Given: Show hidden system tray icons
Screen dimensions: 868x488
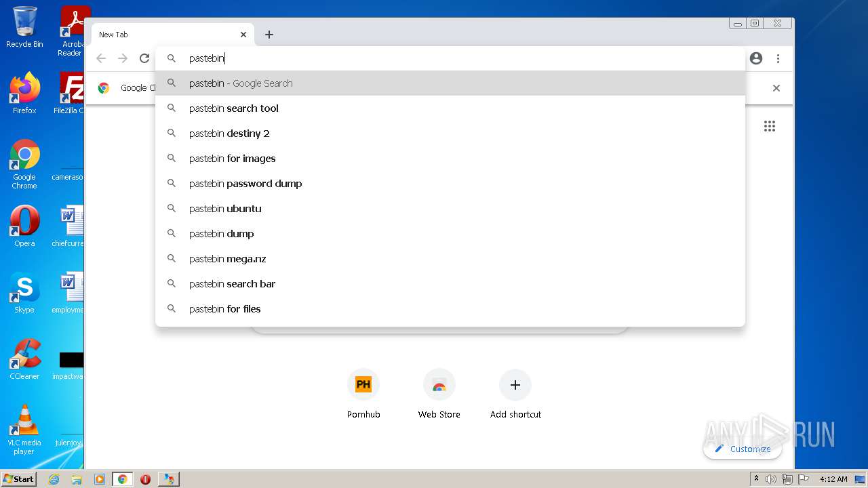Looking at the screenshot, I should coord(756,479).
